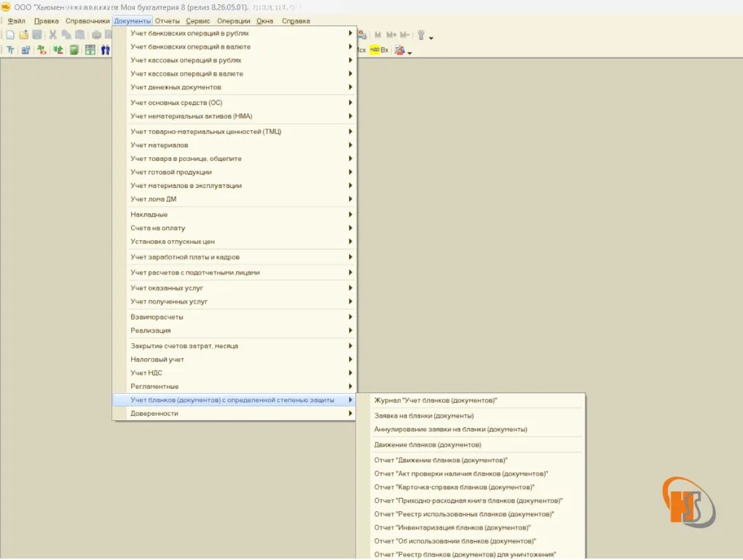Open the Справка menu
This screenshot has height=560, width=743.
click(x=296, y=21)
